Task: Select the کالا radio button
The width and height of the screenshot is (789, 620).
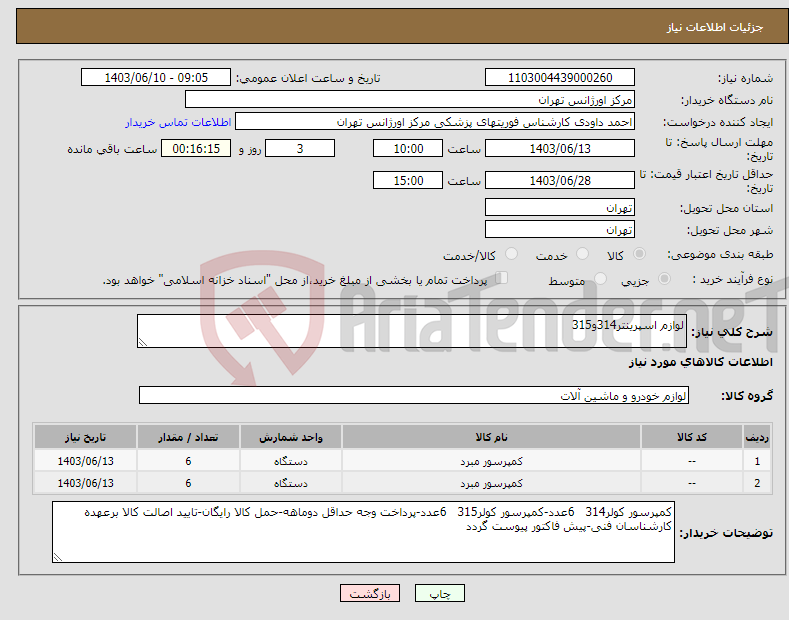Action: [639, 254]
